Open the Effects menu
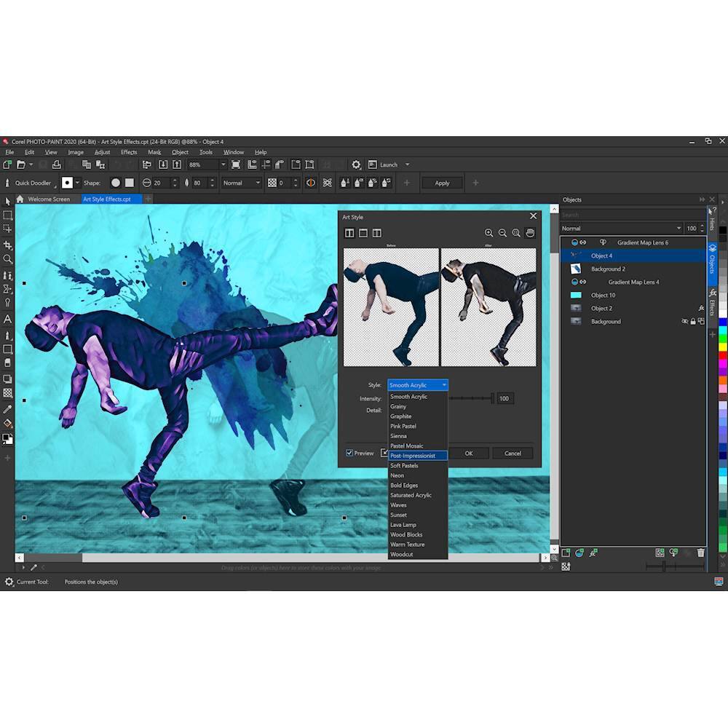Image resolution: width=728 pixels, height=728 pixels. point(129,152)
